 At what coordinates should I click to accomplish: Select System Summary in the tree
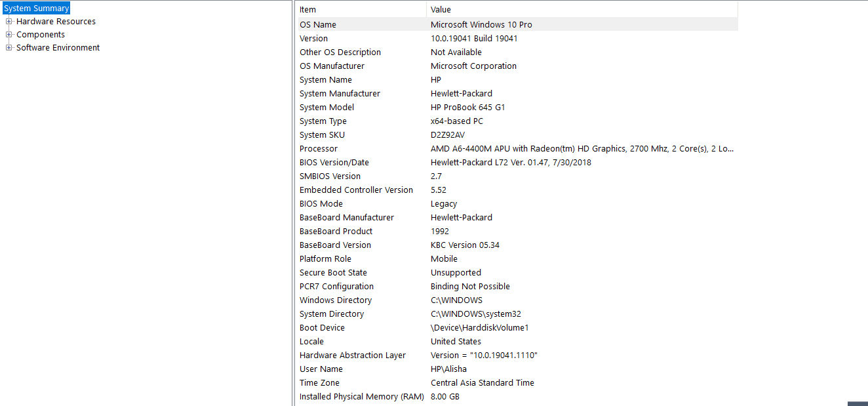click(36, 9)
